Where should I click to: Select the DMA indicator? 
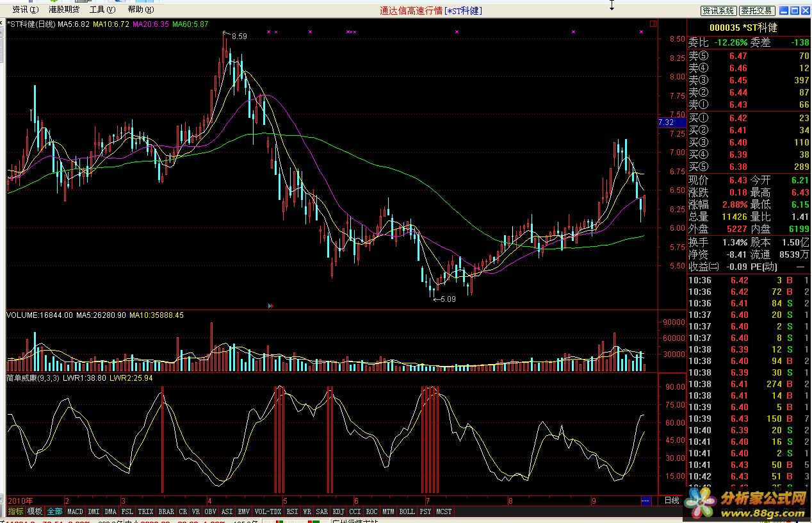click(x=111, y=511)
